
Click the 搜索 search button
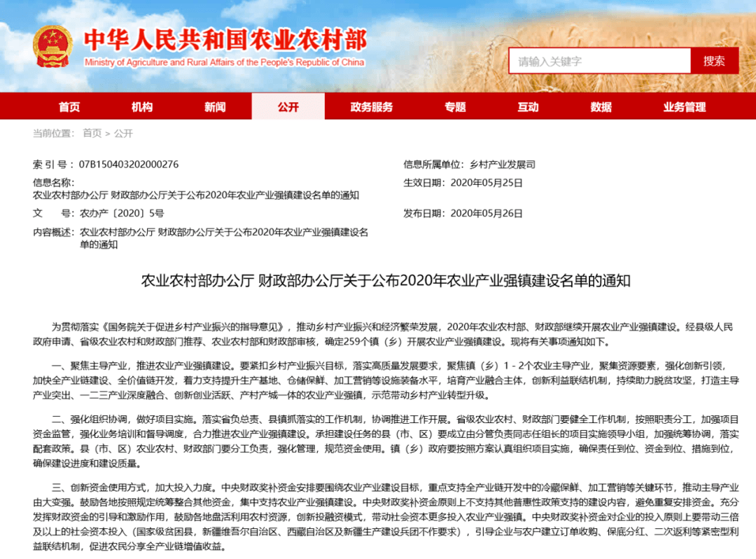click(x=715, y=61)
